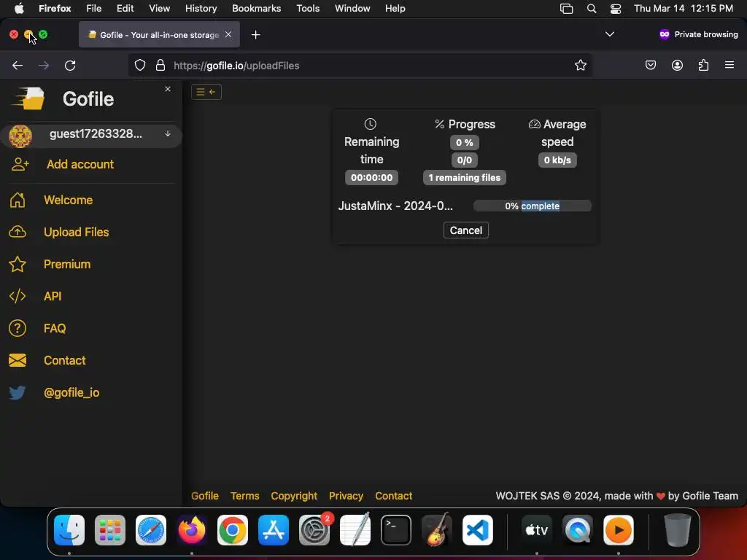The width and height of the screenshot is (747, 560).
Task: Cancel the file upload
Action: pyautogui.click(x=466, y=230)
